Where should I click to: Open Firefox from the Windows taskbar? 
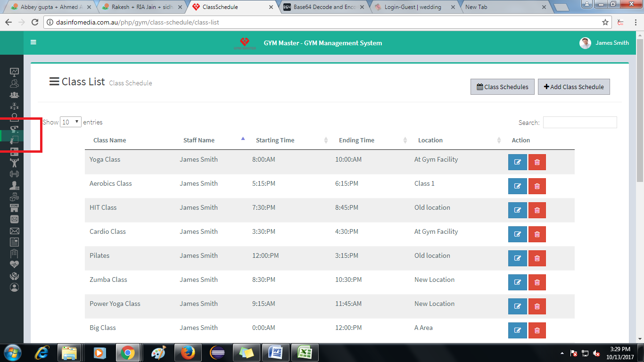pos(188,353)
